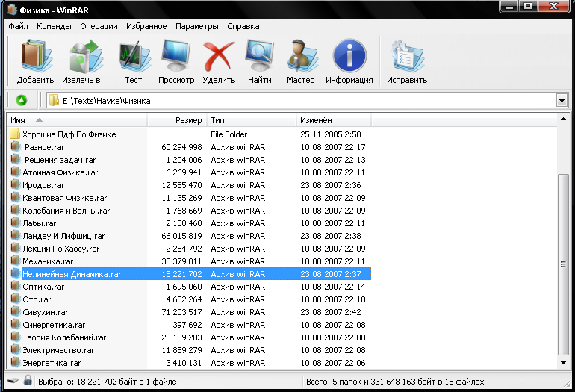Open the Избранное menu
575x392 pixels.
[x=146, y=26]
